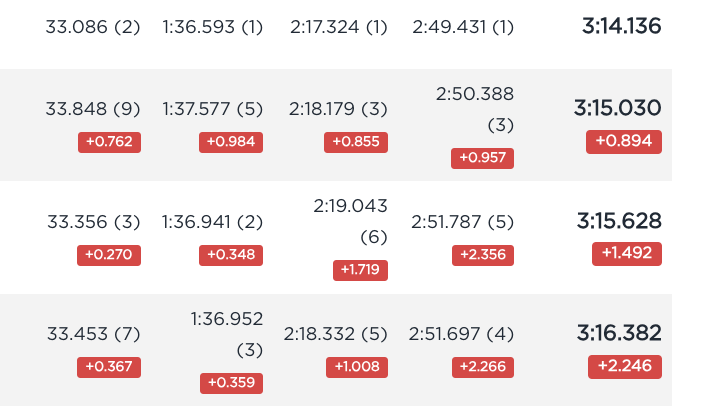Click the 2:51.787 (5) split
Screen dimensions: 703x417
[462, 222]
